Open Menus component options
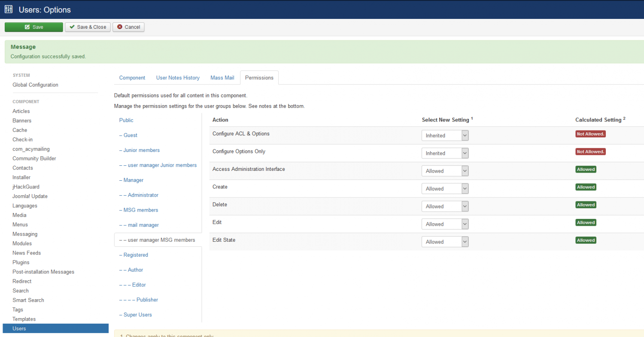Screen dimensions: 644x337 click(20, 225)
